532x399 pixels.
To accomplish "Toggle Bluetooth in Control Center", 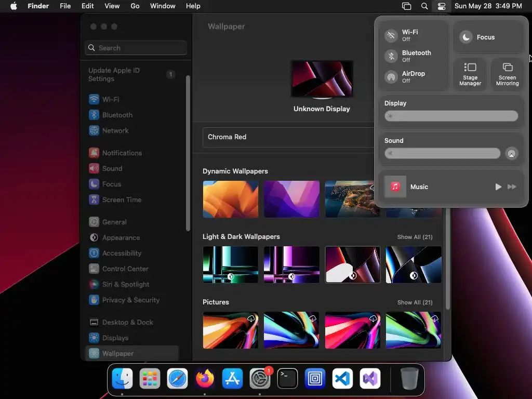I will 391,56.
